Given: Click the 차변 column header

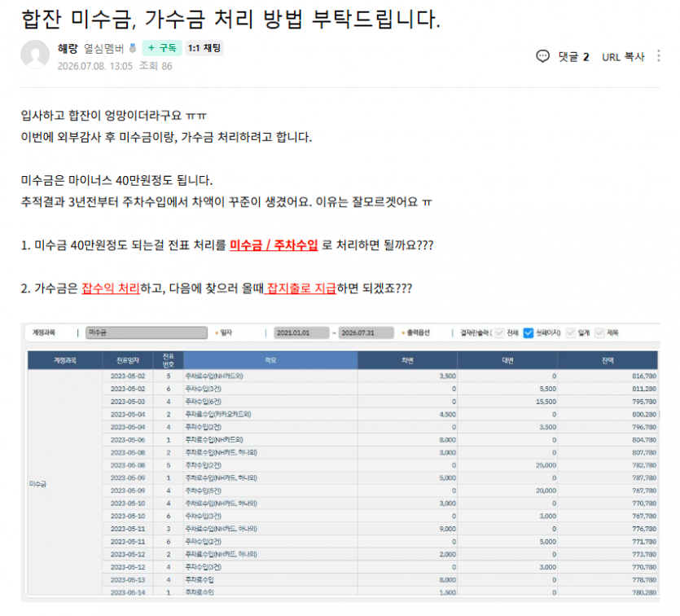Looking at the screenshot, I should coord(407,360).
